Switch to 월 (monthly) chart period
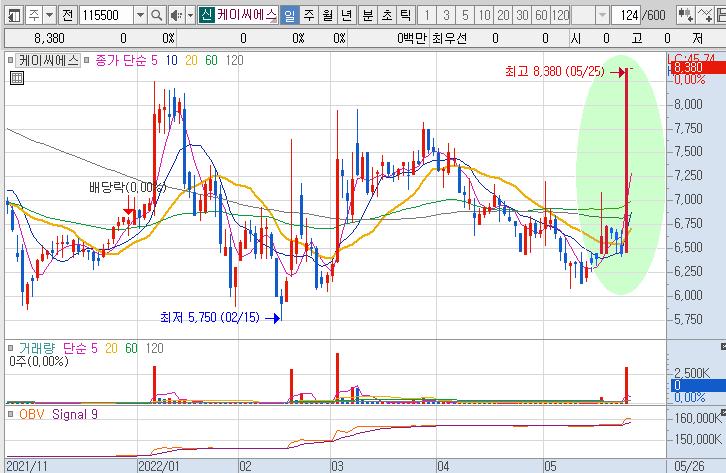 point(327,16)
